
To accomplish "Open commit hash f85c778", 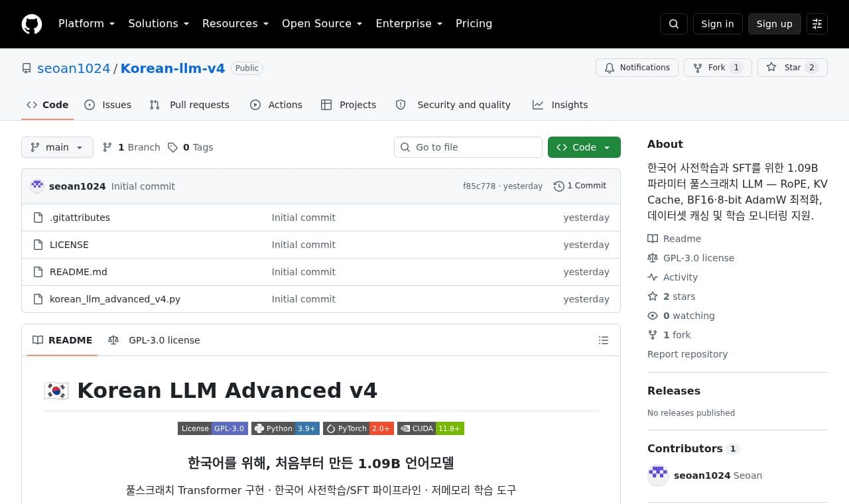I will click(479, 186).
